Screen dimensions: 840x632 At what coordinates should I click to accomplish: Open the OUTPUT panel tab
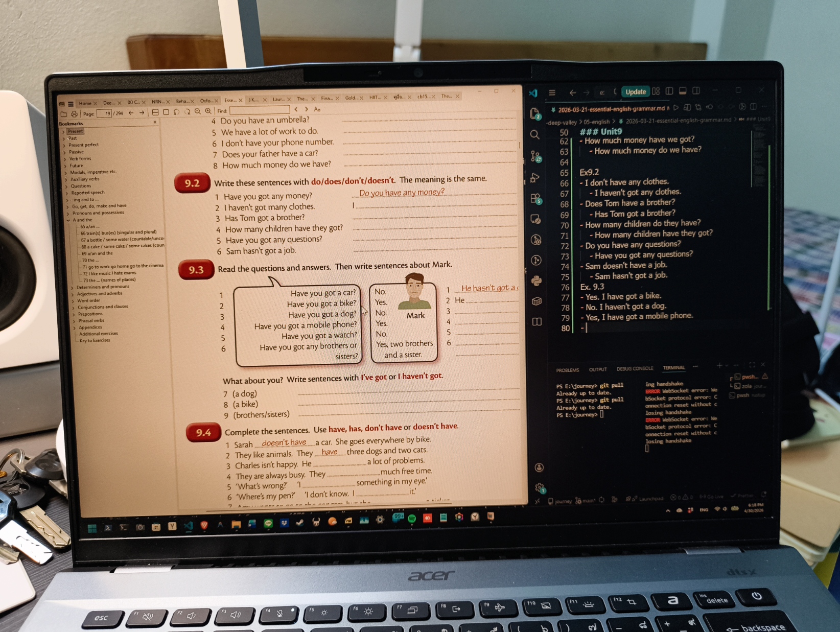point(598,369)
